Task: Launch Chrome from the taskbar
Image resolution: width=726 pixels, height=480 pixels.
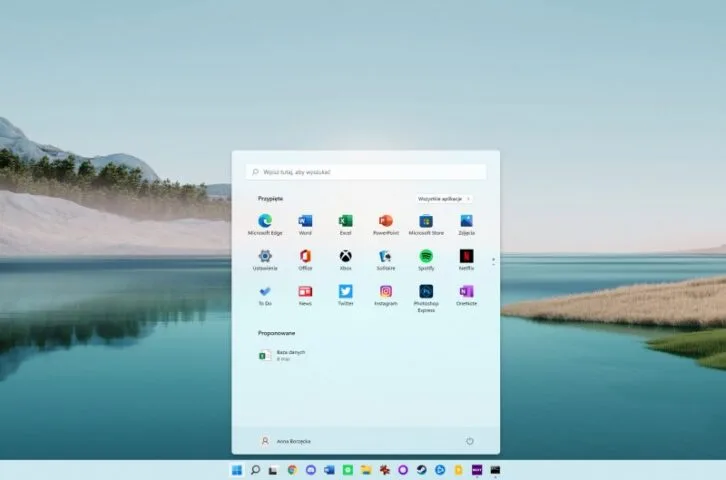Action: (x=292, y=470)
